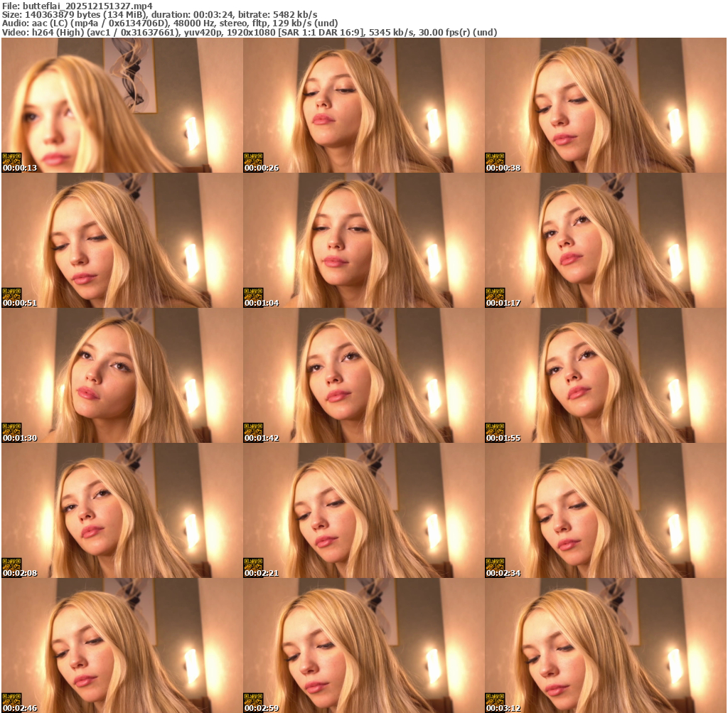The image size is (728, 713).
Task: Click the file name butteflai_202512151327.mp4
Action: point(87,6)
